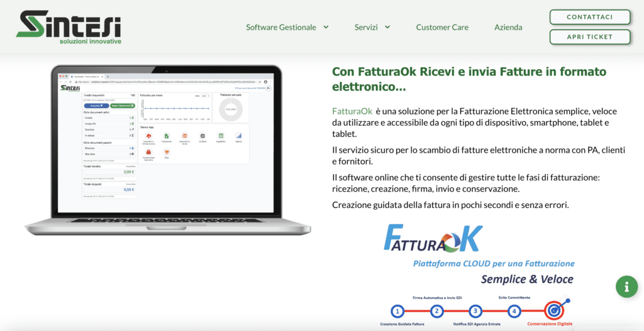Click step circle 3 in the infographic
Image resolution: width=644 pixels, height=331 pixels.
tap(475, 312)
